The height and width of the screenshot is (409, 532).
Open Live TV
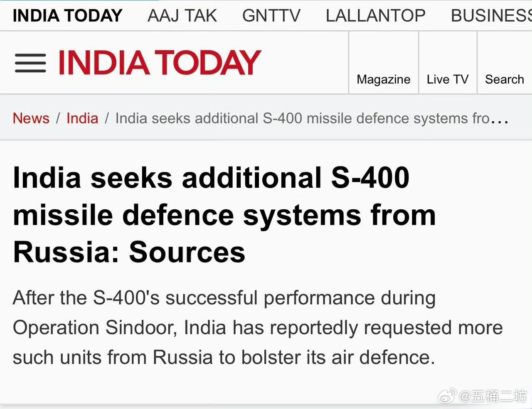pos(448,79)
